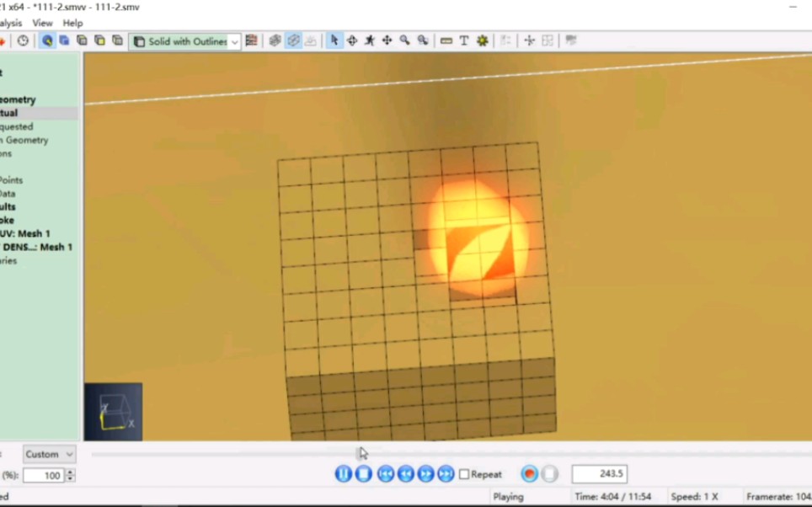Viewport: 812px width, 507px height.
Task: Click the Framerate status bar entry
Action: [x=778, y=497]
